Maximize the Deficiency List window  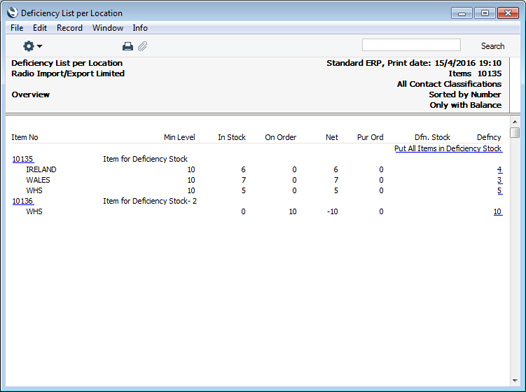(485, 13)
